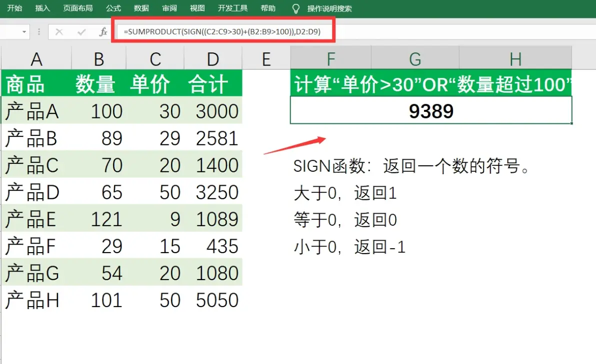Select the 1089 total cell
The width and height of the screenshot is (596, 364).
point(213,218)
